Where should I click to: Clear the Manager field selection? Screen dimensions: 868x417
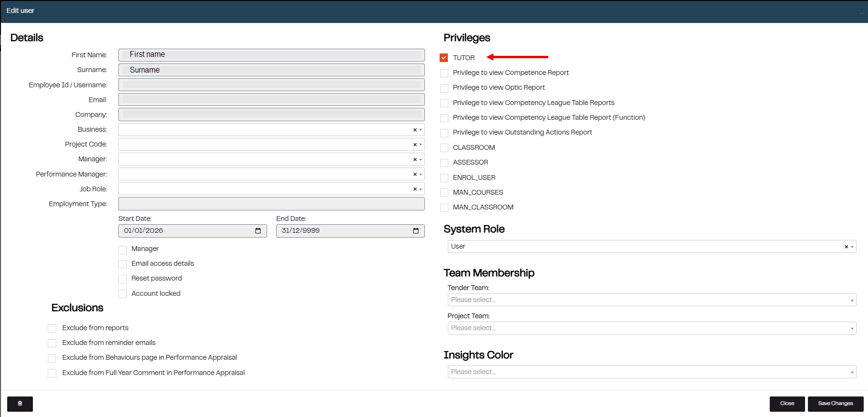click(415, 159)
